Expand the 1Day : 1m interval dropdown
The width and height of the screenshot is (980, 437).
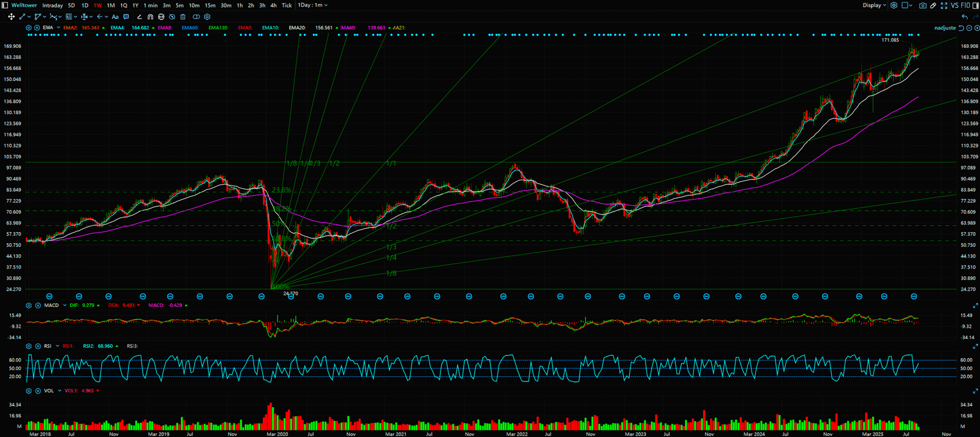click(312, 6)
